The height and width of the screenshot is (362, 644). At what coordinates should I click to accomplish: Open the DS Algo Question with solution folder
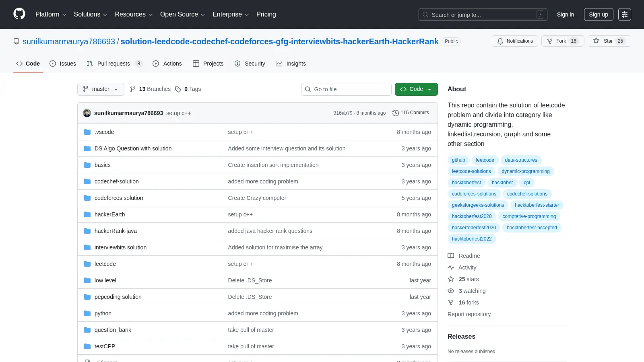click(x=133, y=148)
